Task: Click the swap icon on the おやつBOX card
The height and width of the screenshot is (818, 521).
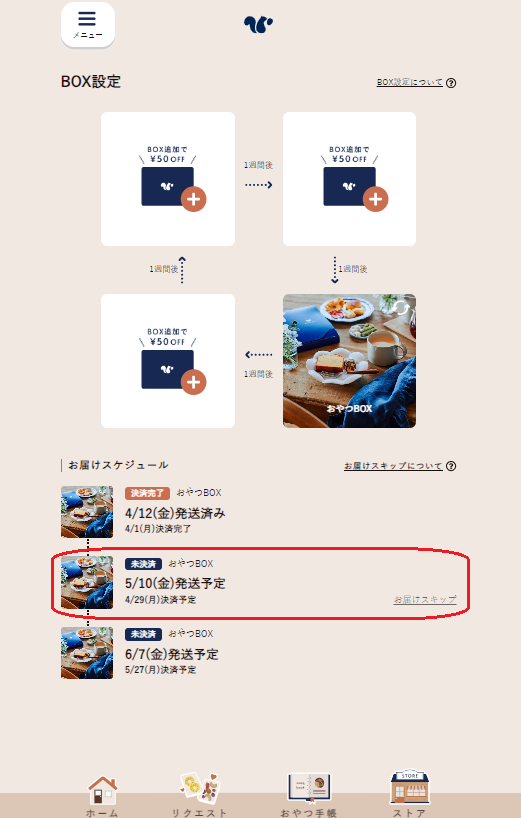Action: tap(400, 308)
